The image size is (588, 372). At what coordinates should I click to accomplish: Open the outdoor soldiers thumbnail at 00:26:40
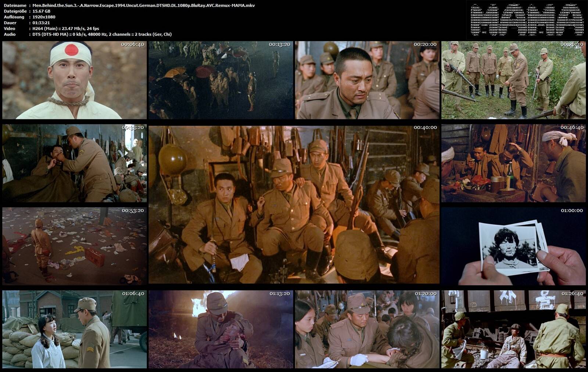point(513,80)
